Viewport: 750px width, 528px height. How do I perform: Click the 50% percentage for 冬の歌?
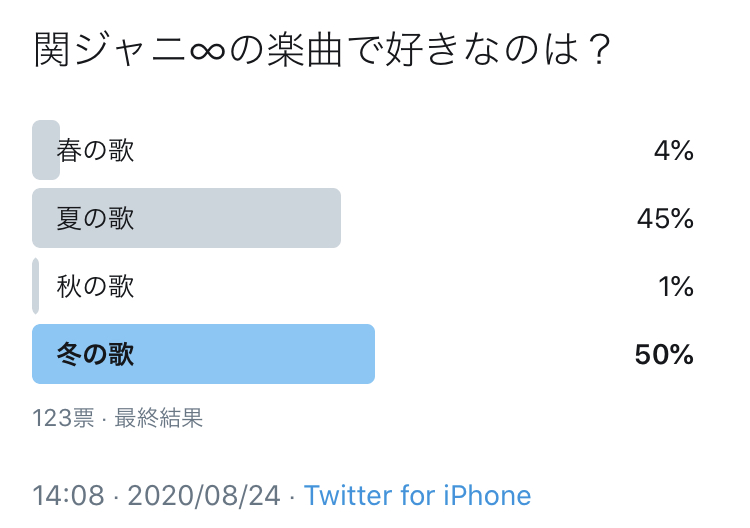pos(664,354)
